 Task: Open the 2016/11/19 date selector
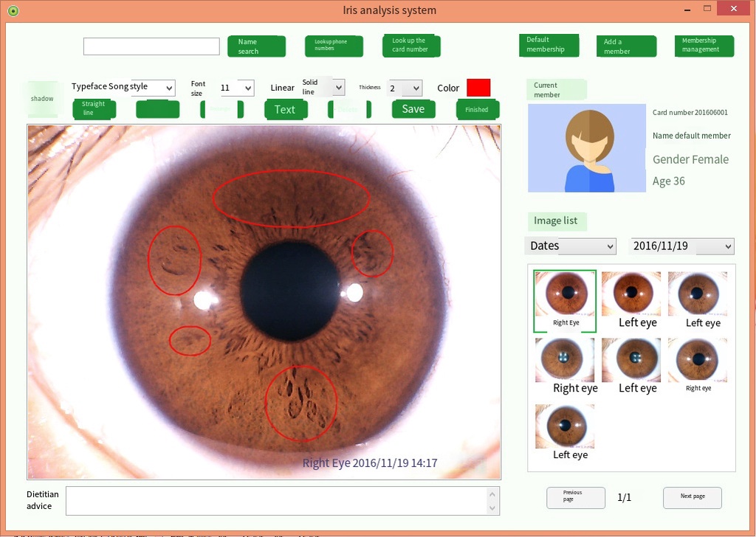tap(681, 246)
